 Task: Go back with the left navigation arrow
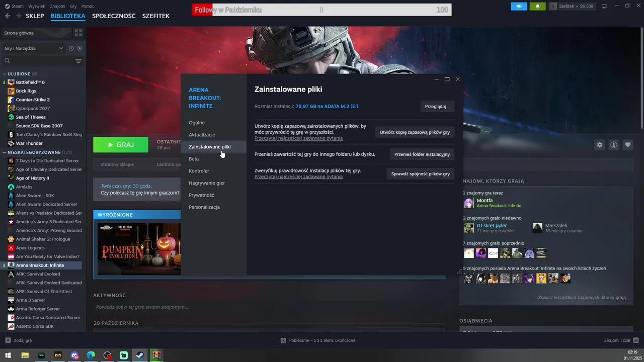(8, 16)
